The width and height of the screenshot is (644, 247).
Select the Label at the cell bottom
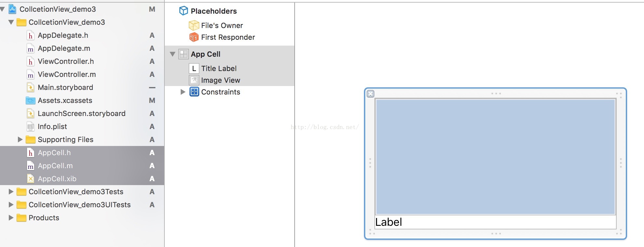(x=389, y=222)
